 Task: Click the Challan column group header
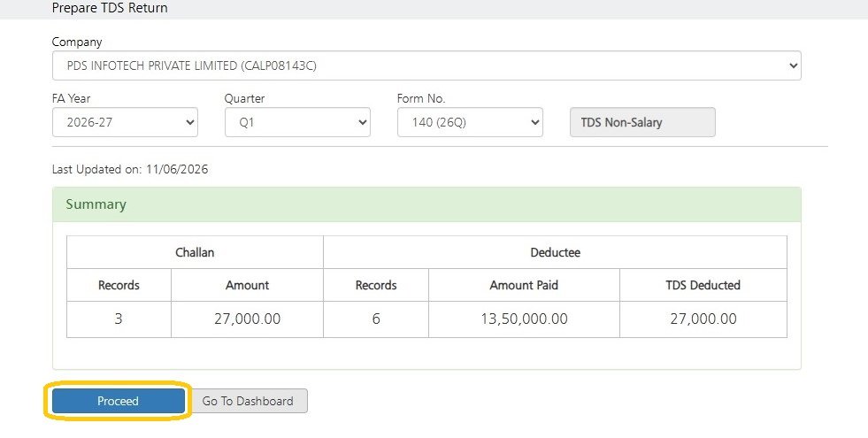195,252
